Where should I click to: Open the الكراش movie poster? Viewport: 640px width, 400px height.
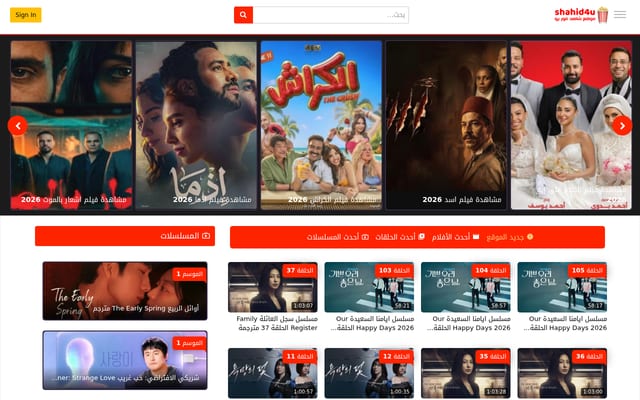[321, 125]
